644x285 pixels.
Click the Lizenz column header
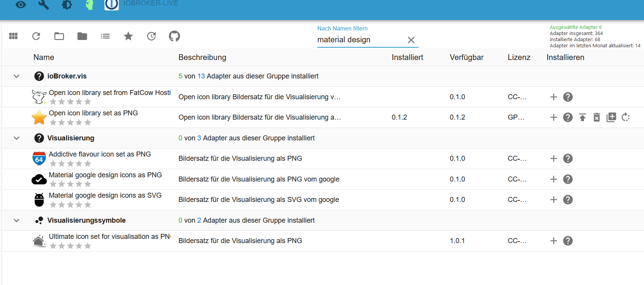(519, 57)
